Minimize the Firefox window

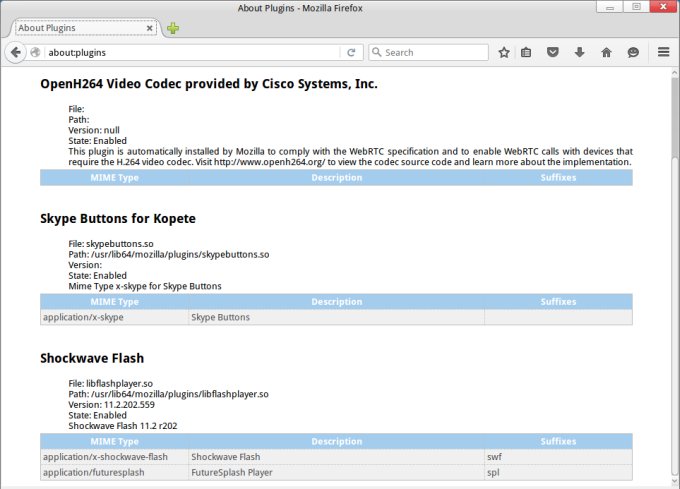[x=610, y=7]
